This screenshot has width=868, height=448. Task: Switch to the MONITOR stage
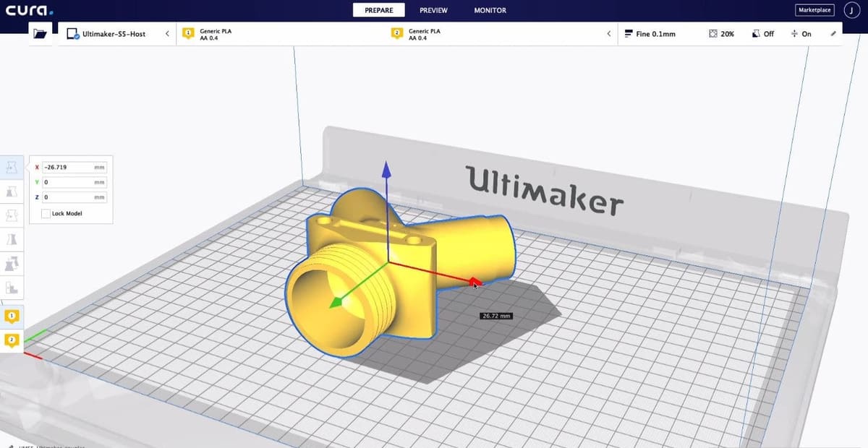tap(490, 10)
